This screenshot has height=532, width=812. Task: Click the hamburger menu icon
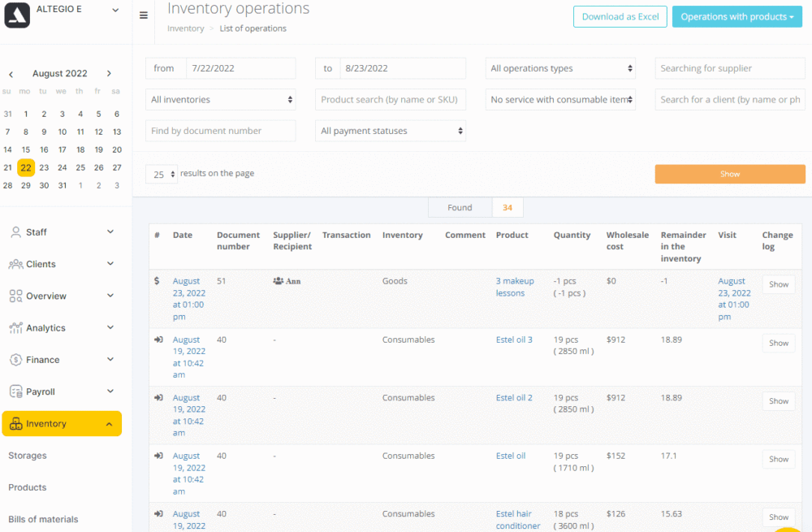coord(144,15)
